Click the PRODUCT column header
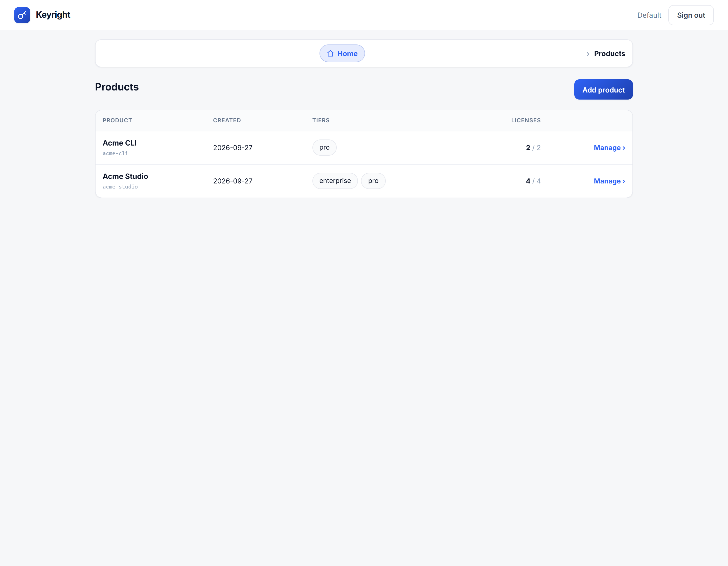728x566 pixels. point(117,120)
